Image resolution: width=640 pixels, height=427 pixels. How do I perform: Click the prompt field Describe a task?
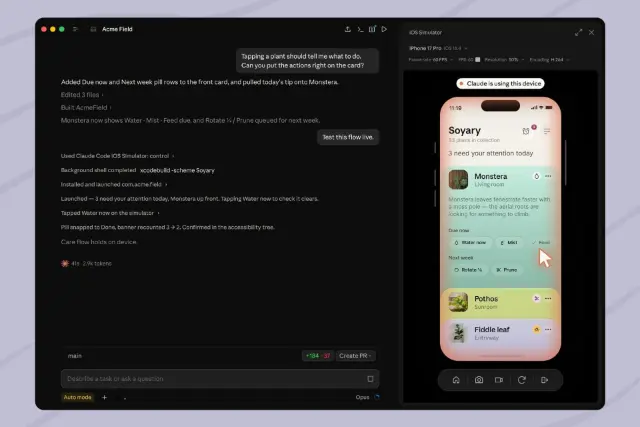tap(220, 379)
